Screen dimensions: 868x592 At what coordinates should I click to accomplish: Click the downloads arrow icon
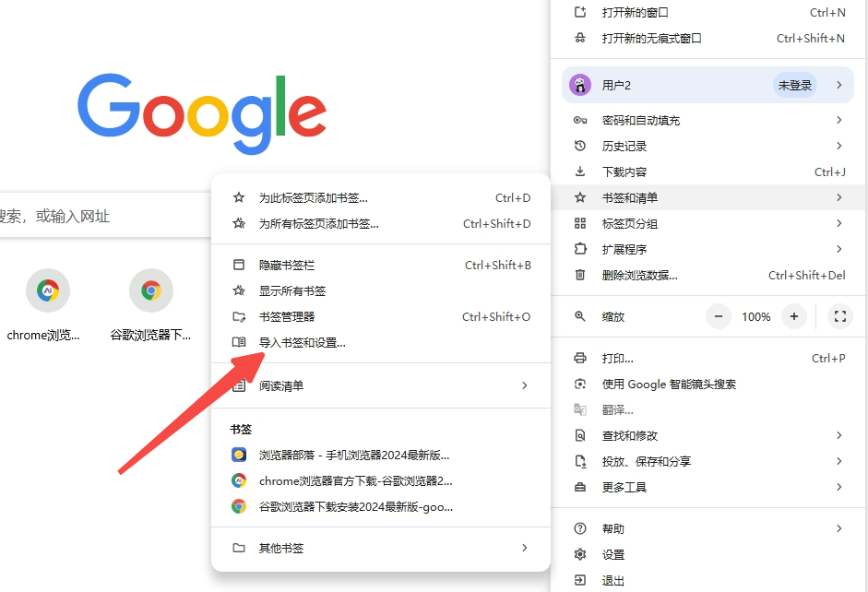coord(579,172)
